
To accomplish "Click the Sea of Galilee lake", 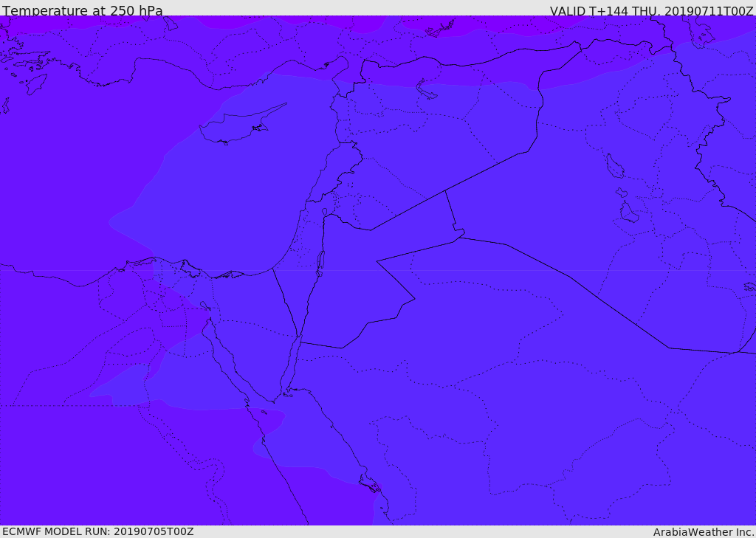I will (x=325, y=212).
